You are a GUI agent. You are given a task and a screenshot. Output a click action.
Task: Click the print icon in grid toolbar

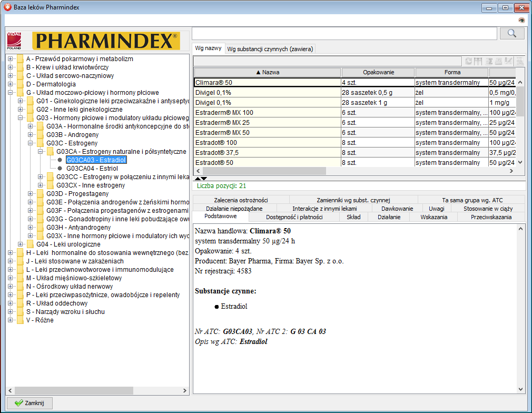[x=498, y=61]
